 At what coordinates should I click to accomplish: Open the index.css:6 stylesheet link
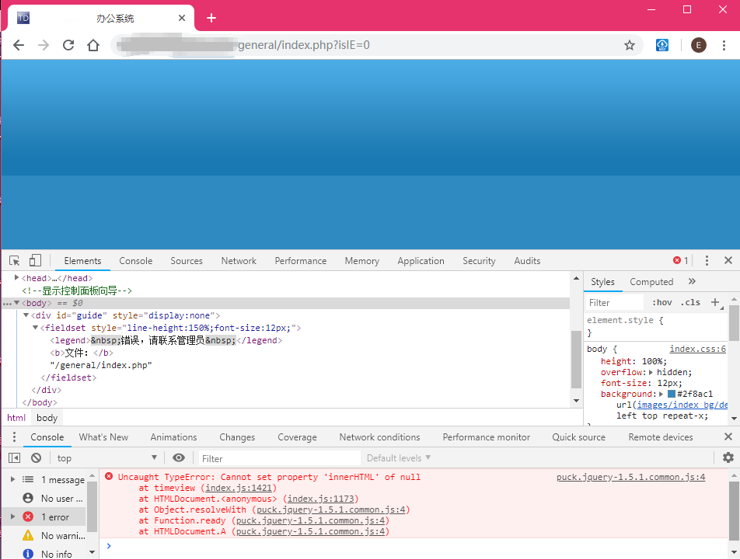click(697, 350)
